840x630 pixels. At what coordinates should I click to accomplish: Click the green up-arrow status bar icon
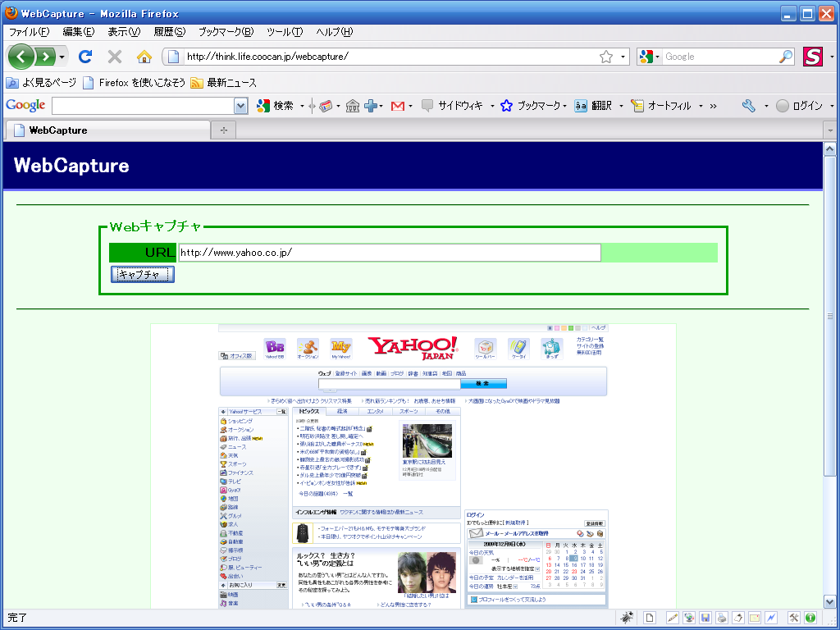tap(810, 618)
